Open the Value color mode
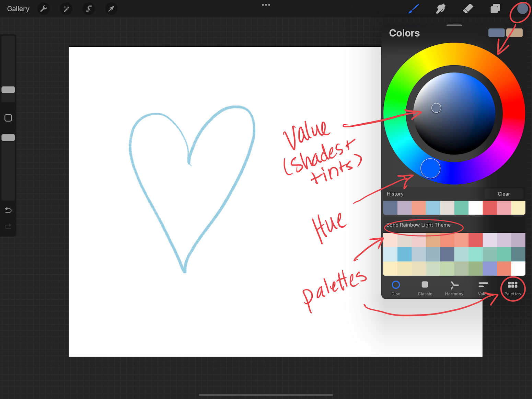This screenshot has width=532, height=399. click(483, 288)
